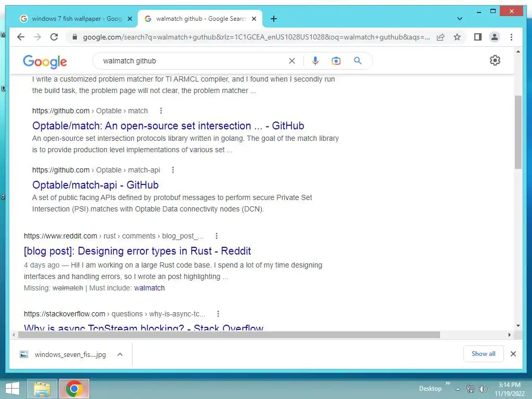Viewport: 532px width, 399px height.
Task: Open Designing error types in Rust Reddit post
Action: point(137,251)
